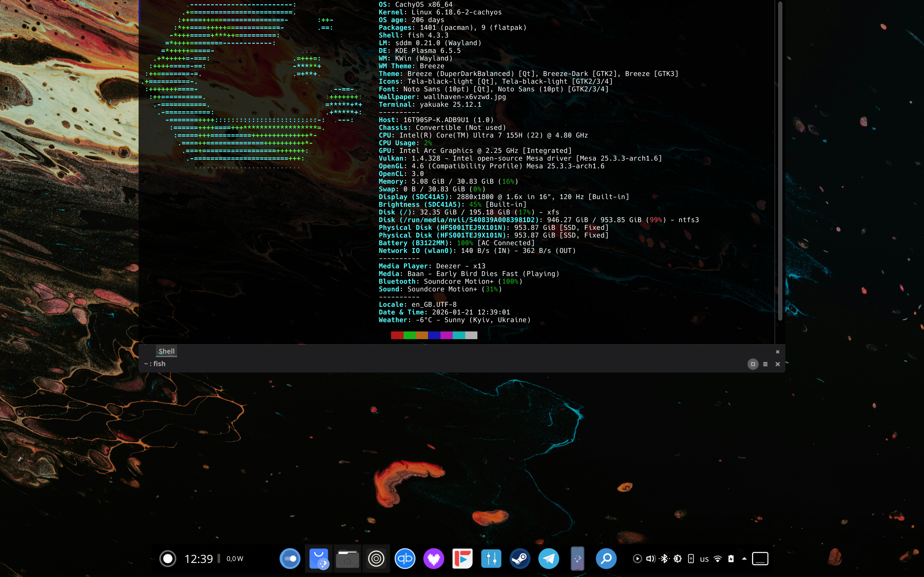This screenshot has width=924, height=577.
Task: Open the us keyboard layout selector
Action: point(704,559)
